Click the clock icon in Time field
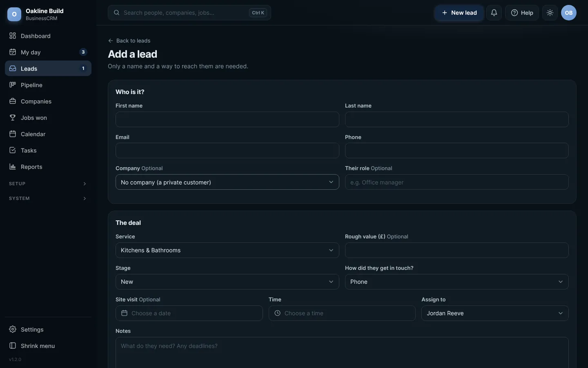 (x=277, y=313)
